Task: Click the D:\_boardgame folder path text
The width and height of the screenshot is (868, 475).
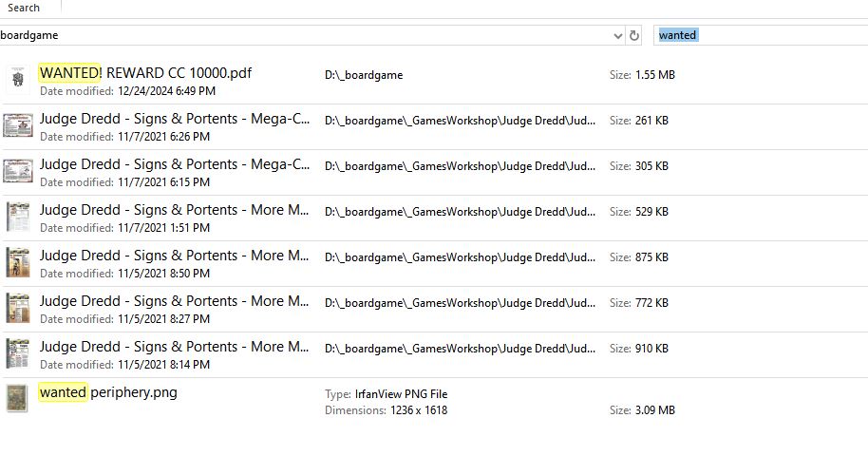Action: 364,75
